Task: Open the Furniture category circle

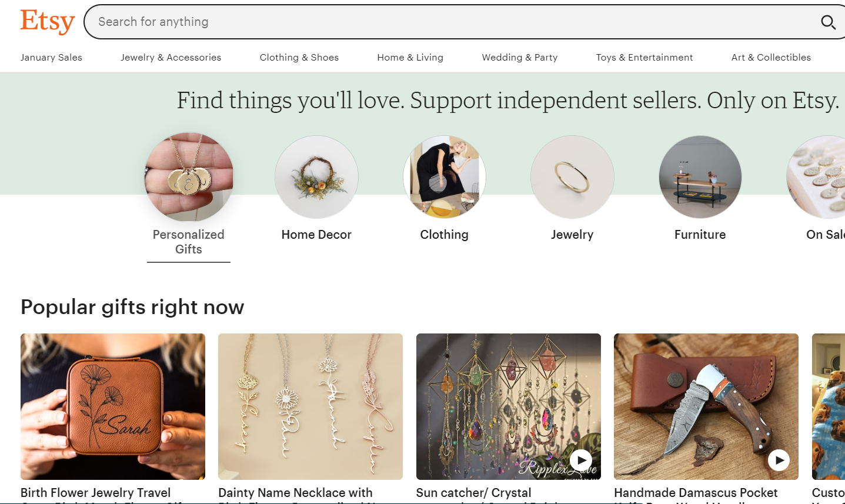Action: (x=700, y=177)
